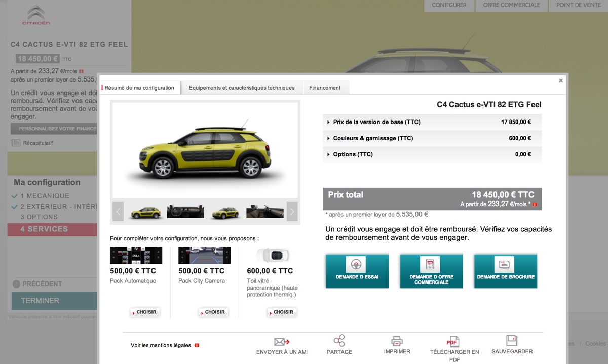Open Offre commerciale top navigation item
Viewport: 608px width, 364px height.
[511, 6]
